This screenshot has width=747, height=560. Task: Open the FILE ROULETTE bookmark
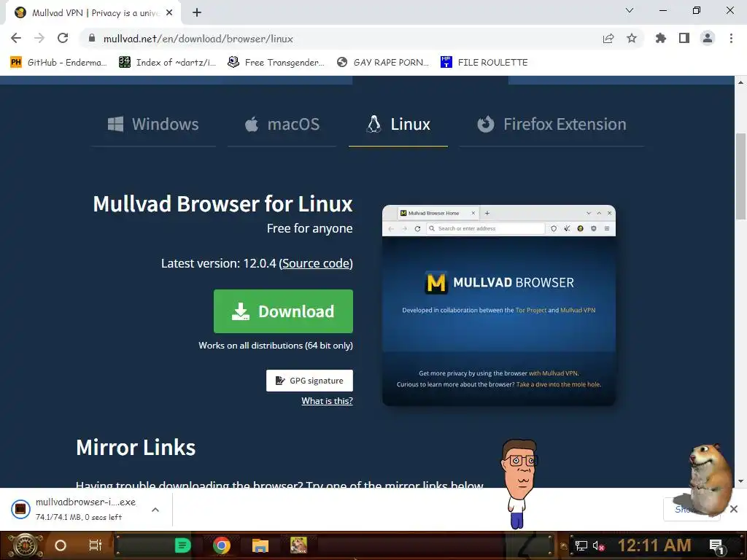[x=484, y=63]
